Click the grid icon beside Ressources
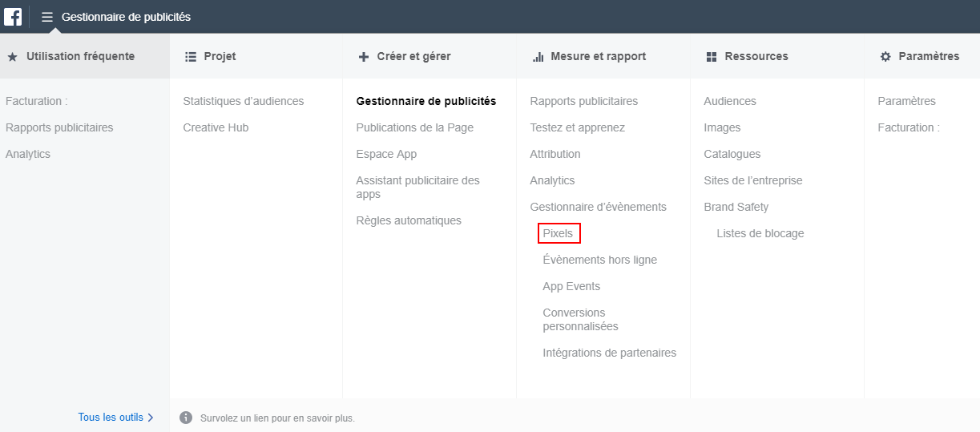Viewport: 980px width, 432px height. (712, 57)
